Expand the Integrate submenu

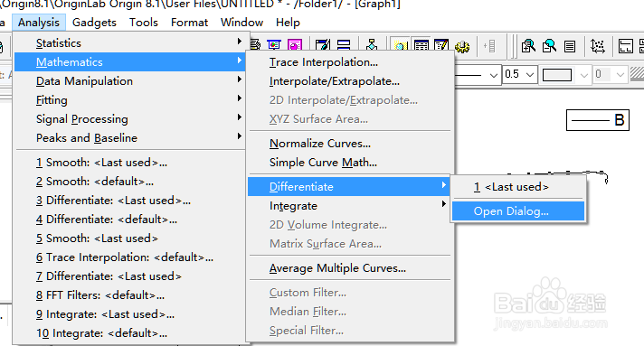point(349,206)
